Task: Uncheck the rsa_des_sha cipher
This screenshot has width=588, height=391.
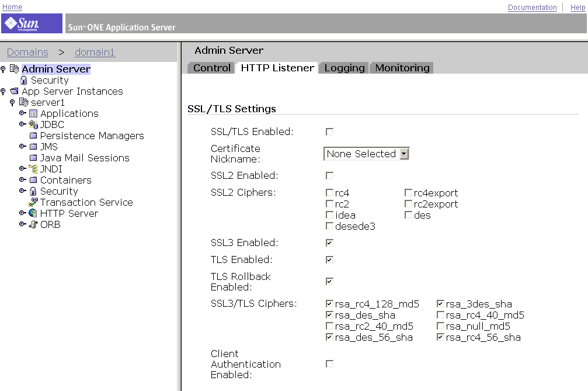Action: [330, 315]
